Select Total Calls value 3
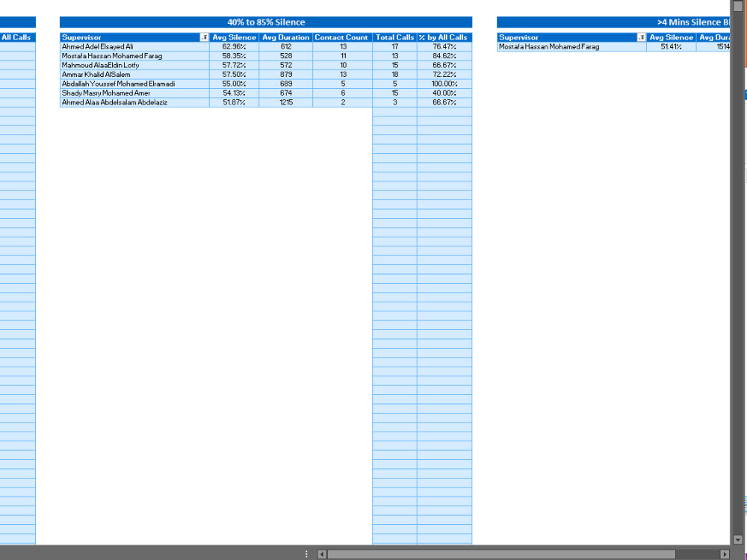Screen dimensions: 747x560 point(394,102)
